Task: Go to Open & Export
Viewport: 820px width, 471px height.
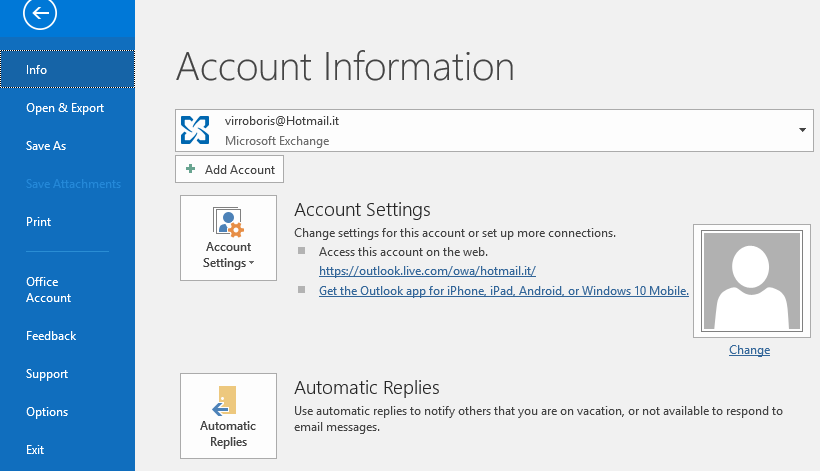Action: tap(67, 108)
